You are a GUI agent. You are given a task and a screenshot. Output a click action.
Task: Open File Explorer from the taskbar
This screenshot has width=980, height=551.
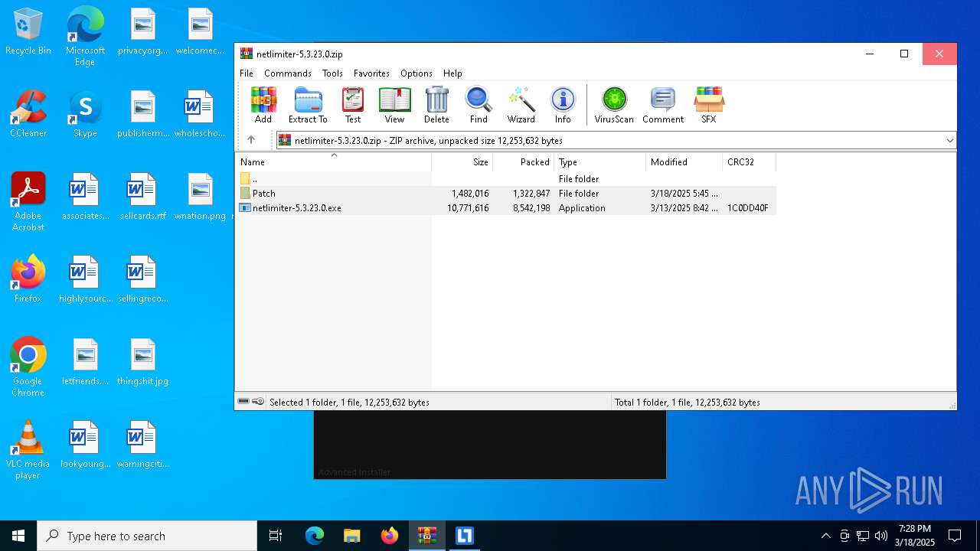[x=351, y=536]
